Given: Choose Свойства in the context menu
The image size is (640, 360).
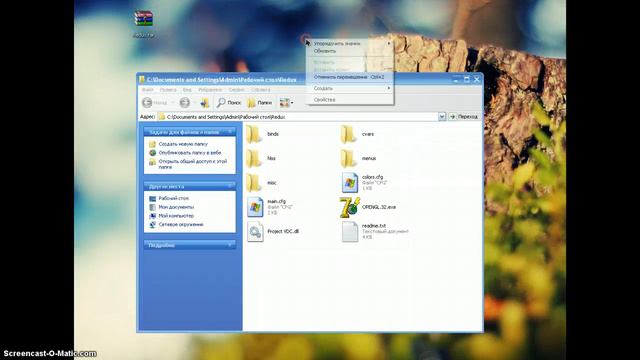Looking at the screenshot, I should tap(350, 100).
